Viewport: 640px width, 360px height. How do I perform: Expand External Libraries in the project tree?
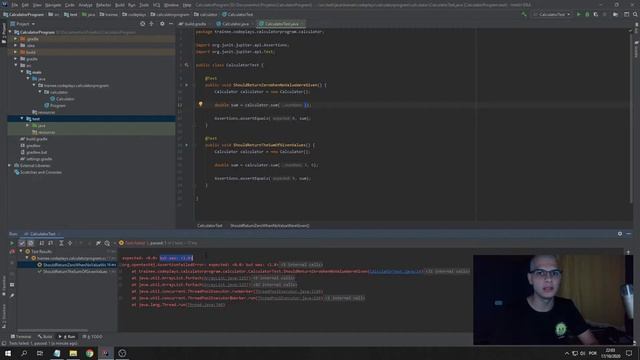(10, 165)
